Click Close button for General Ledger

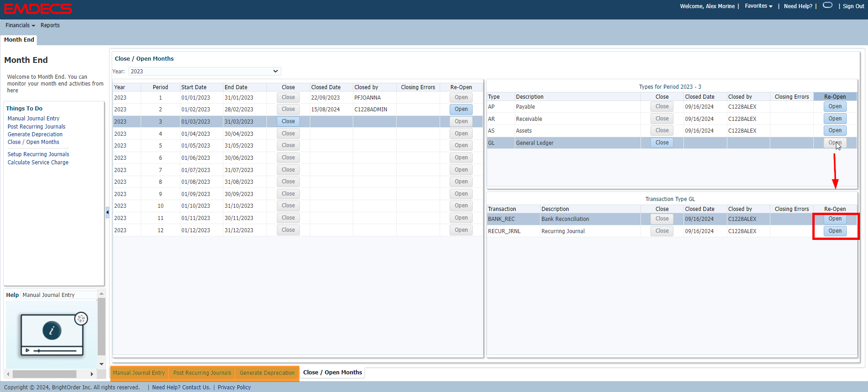[662, 143]
